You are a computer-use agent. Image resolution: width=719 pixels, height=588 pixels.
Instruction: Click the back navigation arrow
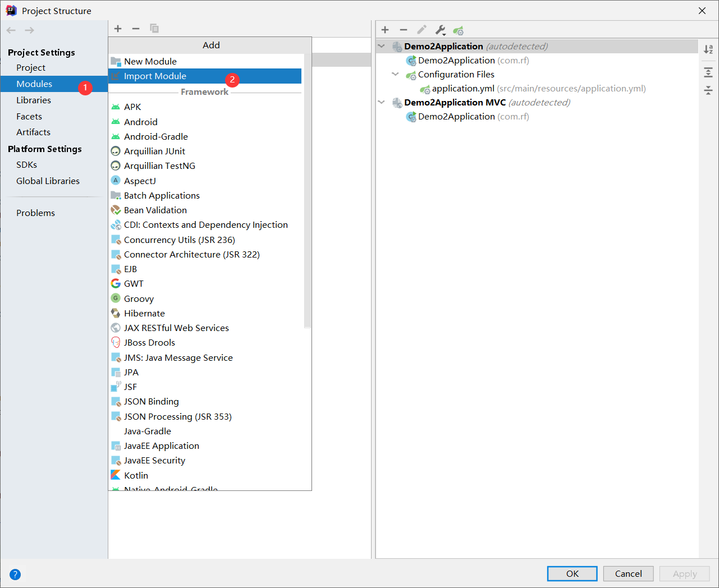(11, 30)
